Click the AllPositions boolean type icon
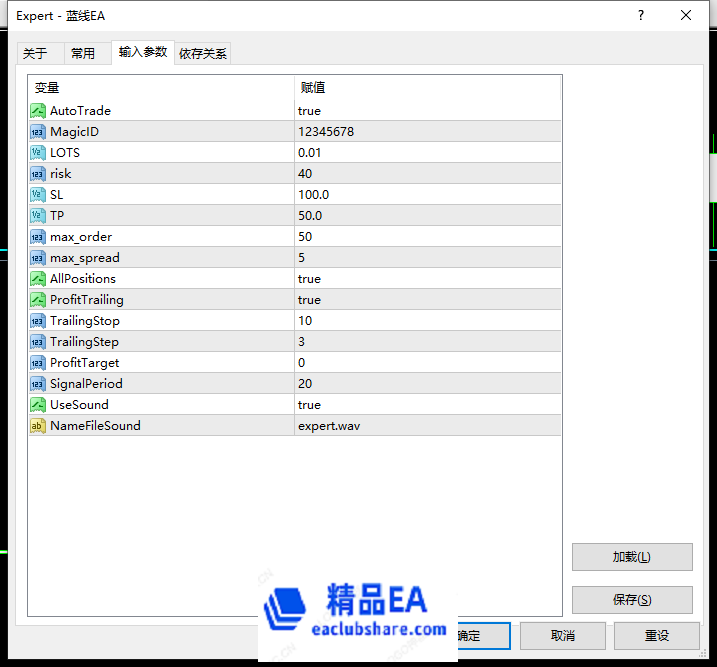 (38, 279)
